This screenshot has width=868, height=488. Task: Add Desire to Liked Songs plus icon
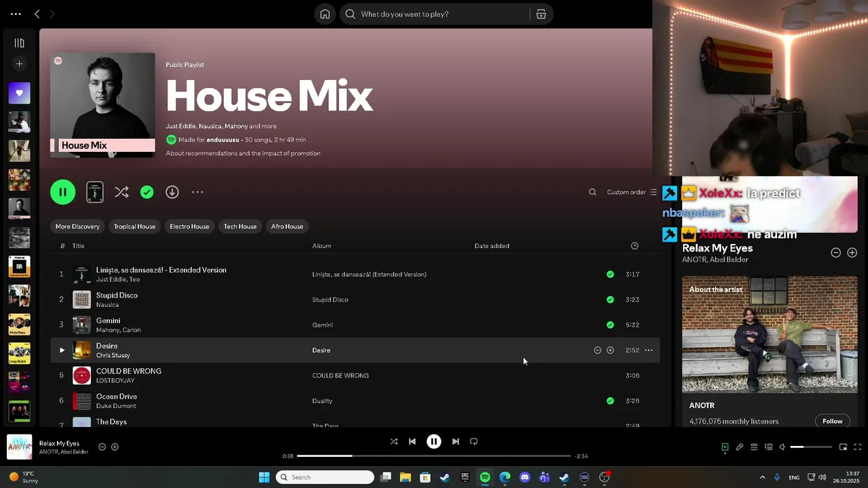click(x=610, y=350)
